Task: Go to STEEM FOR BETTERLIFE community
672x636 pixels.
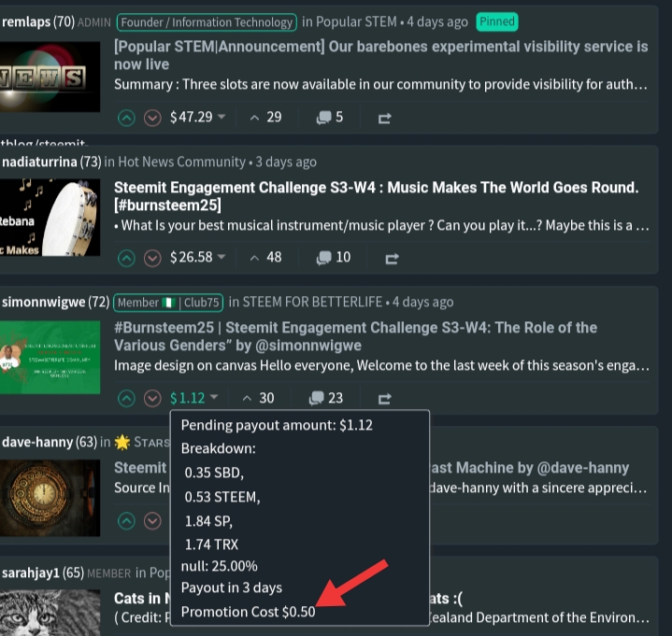Action: coord(312,302)
